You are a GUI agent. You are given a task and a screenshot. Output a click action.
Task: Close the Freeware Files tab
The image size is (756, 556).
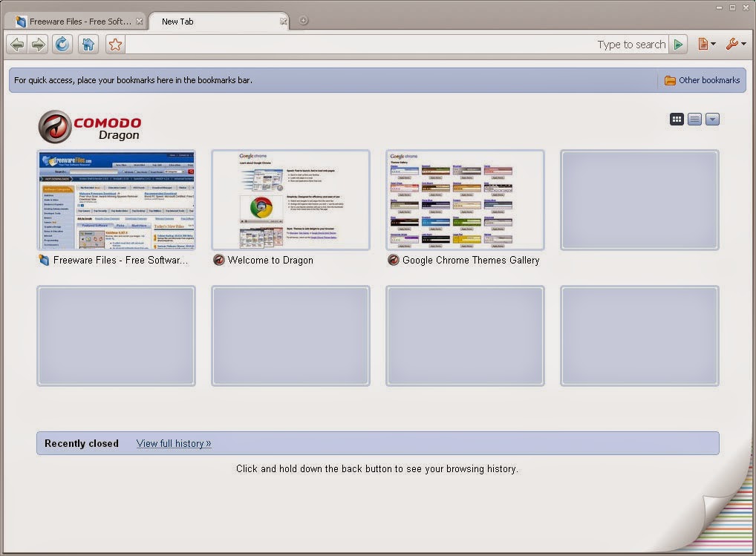[x=139, y=22]
